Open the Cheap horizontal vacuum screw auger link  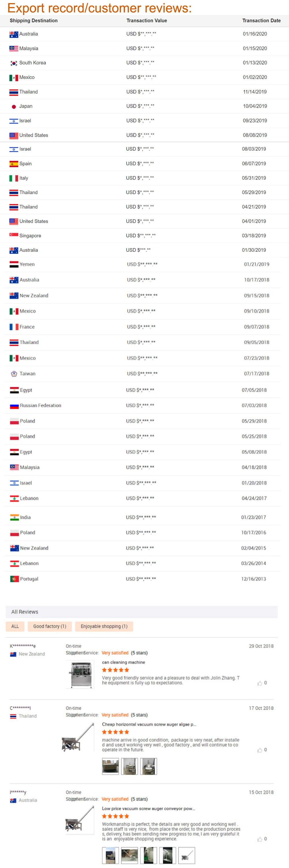coord(149,724)
